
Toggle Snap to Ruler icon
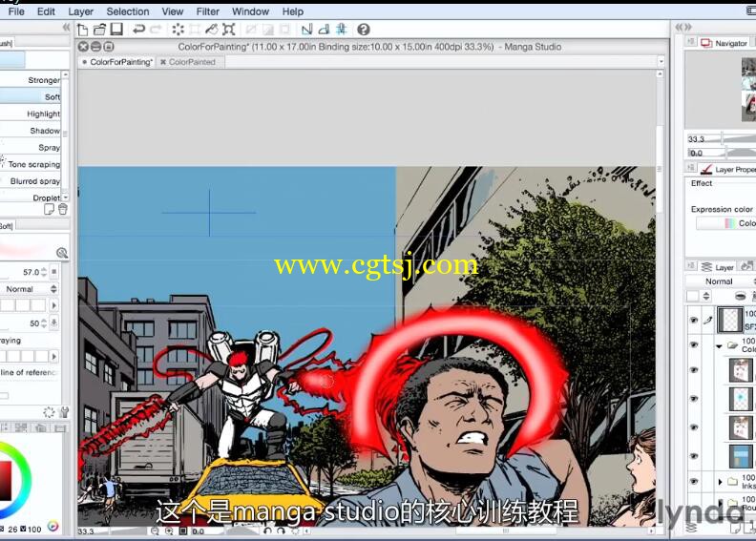click(306, 30)
